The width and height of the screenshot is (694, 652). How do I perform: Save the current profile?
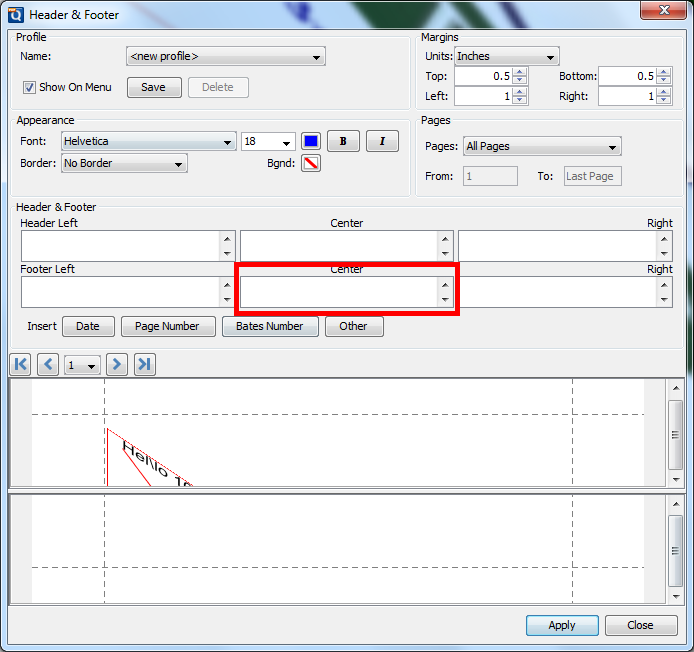click(154, 87)
